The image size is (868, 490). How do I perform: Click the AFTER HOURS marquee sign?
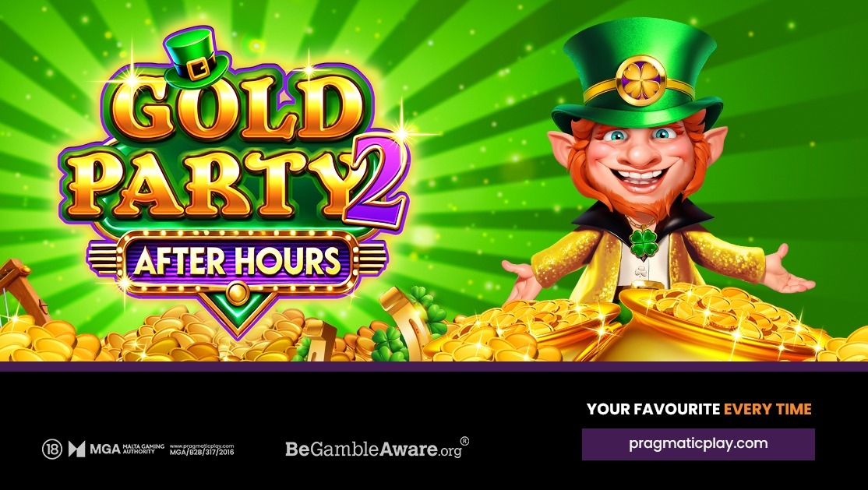[238, 261]
